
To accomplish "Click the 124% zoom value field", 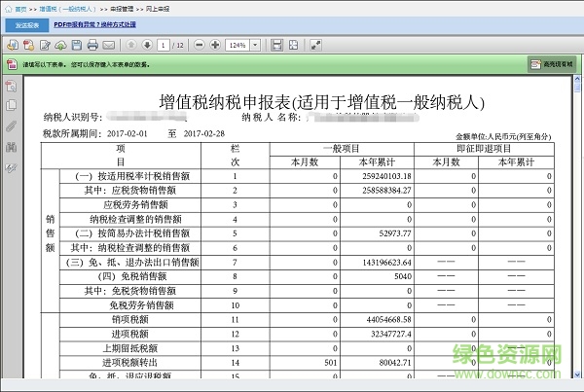I will pos(237,46).
